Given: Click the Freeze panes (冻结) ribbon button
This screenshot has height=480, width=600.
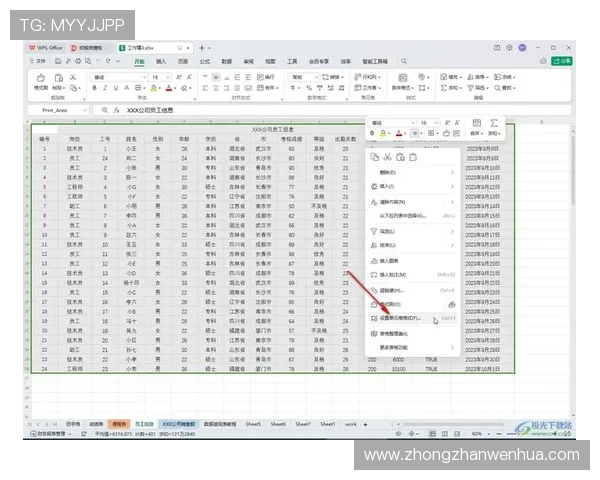Looking at the screenshot, I should [505, 77].
